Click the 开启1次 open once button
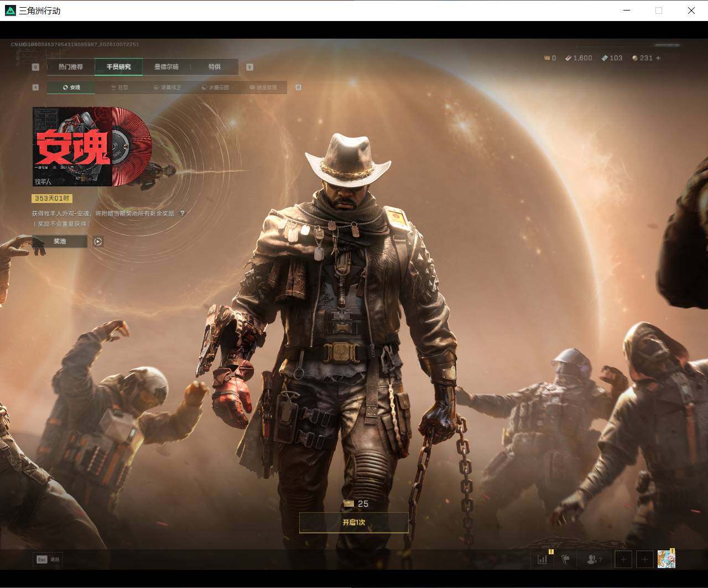708x588 pixels. [354, 522]
